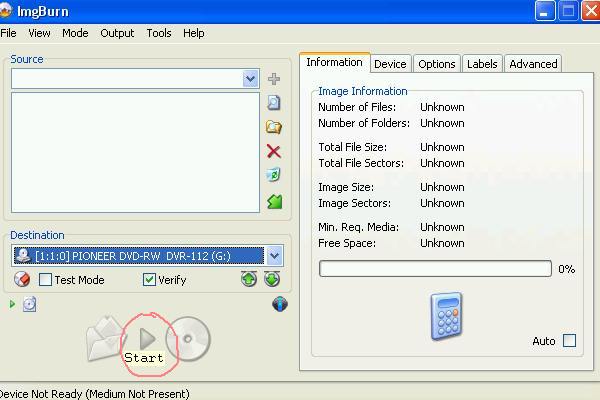Screen dimensions: 600x400
Task: Click the ImgBurn title bar icon
Action: (x=5, y=11)
